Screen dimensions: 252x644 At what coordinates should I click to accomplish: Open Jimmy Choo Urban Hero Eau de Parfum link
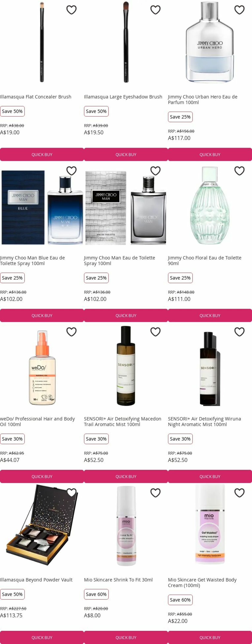[202, 100]
